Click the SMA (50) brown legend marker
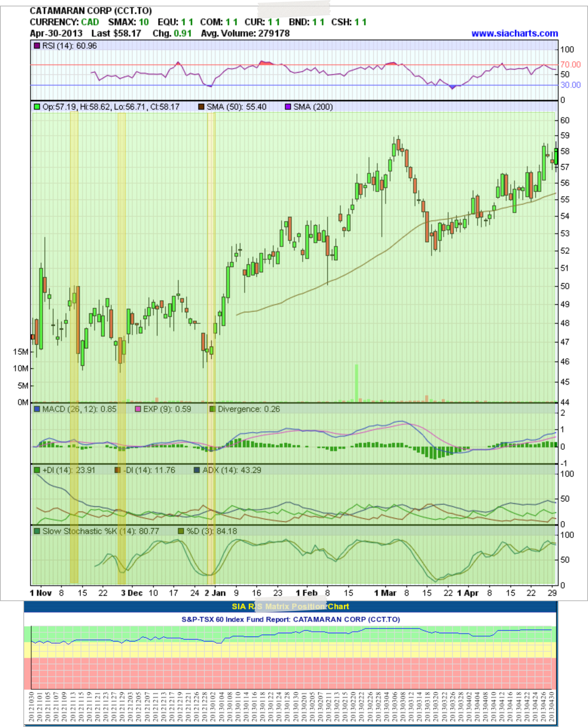This screenshot has height=727, width=588. click(x=201, y=107)
